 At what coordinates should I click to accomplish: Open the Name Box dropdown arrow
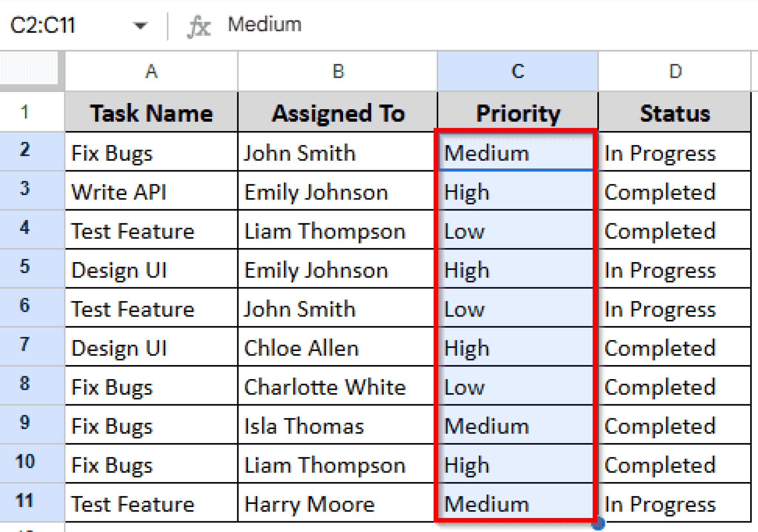pyautogui.click(x=140, y=26)
